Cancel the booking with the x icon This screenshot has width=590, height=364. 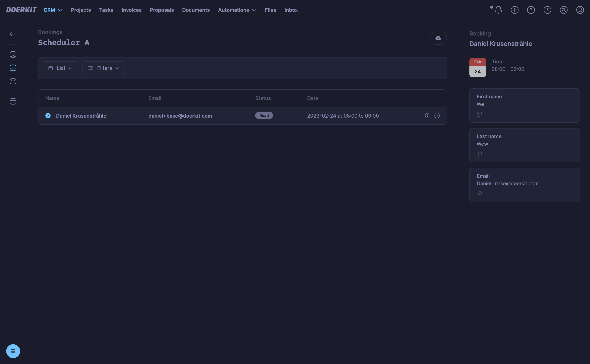coord(437,116)
